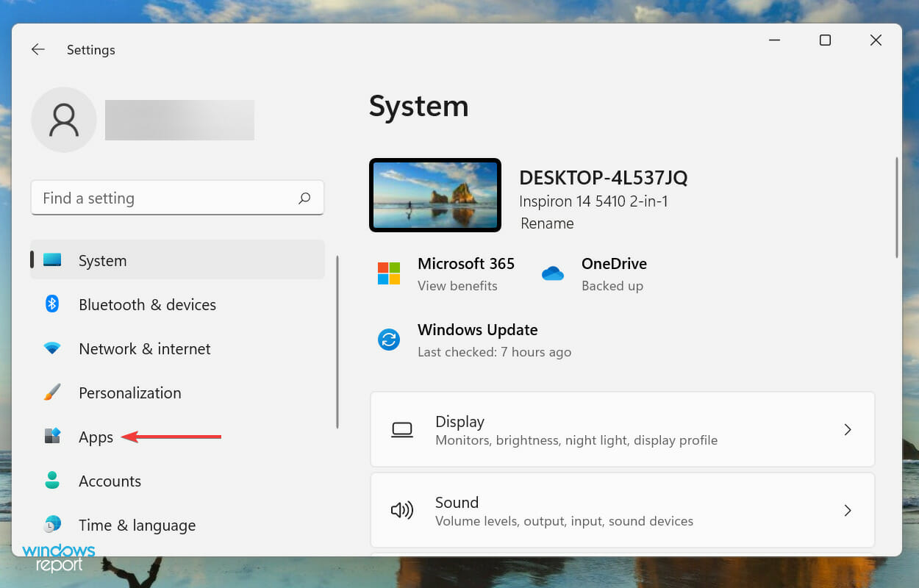The height and width of the screenshot is (588, 919).
Task: Click the desktop wallpaper thumbnail
Action: (x=435, y=195)
